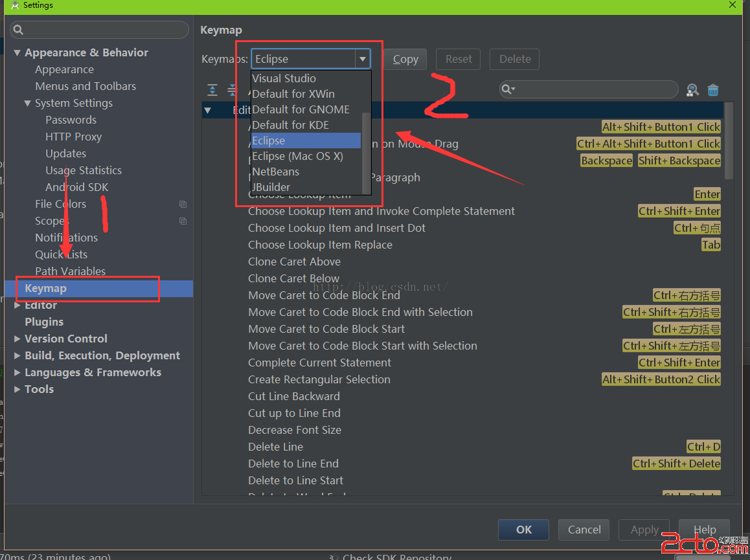Screen dimensions: 750x560
Task: Open Plugins settings page
Action: click(44, 322)
